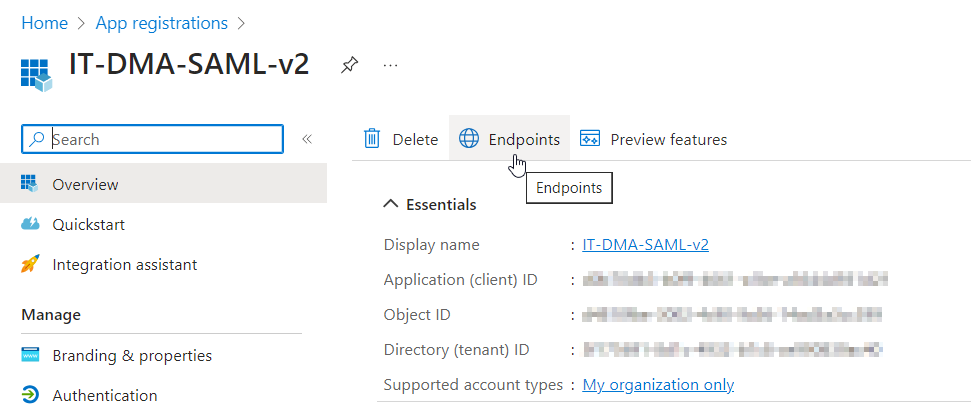Viewport: 971px width, 413px height.
Task: Click the IT-DMA-SAML-v2 page title
Action: (189, 64)
